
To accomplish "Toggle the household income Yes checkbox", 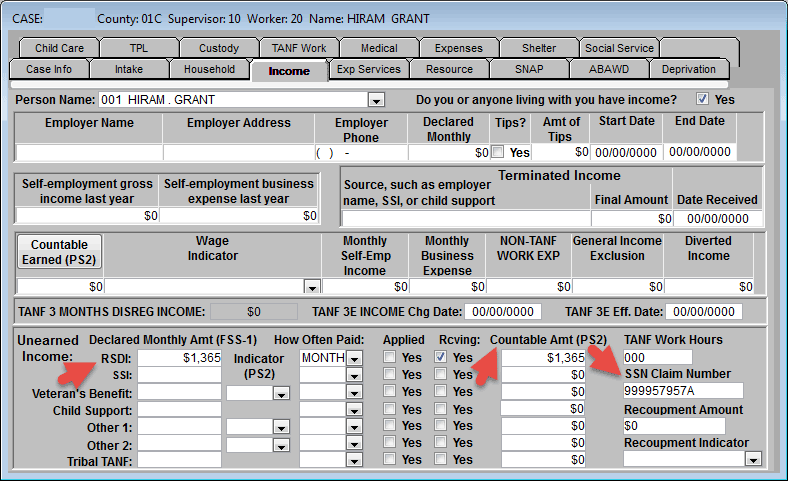I will coord(702,99).
